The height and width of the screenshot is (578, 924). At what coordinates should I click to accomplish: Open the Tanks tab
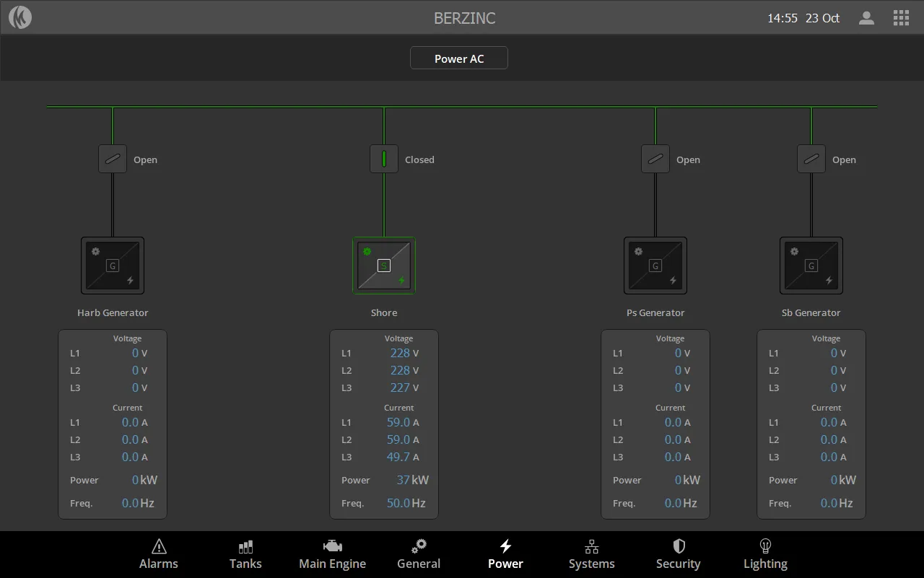(245, 555)
